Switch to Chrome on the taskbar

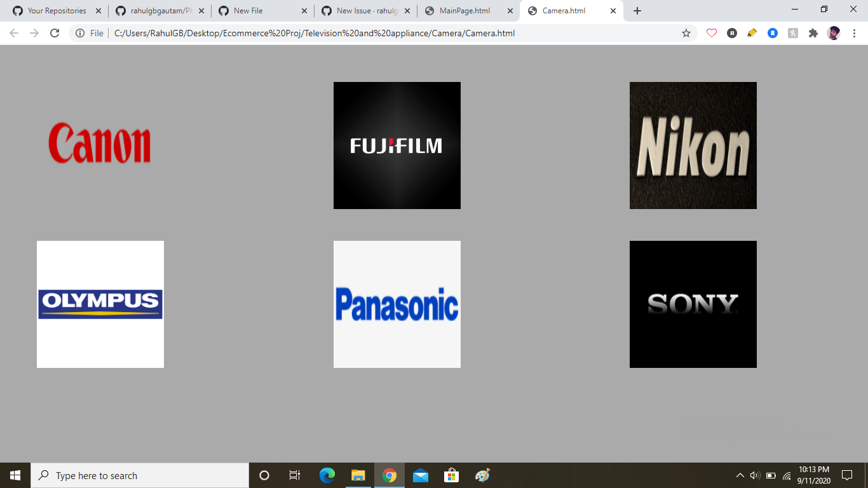click(x=390, y=475)
